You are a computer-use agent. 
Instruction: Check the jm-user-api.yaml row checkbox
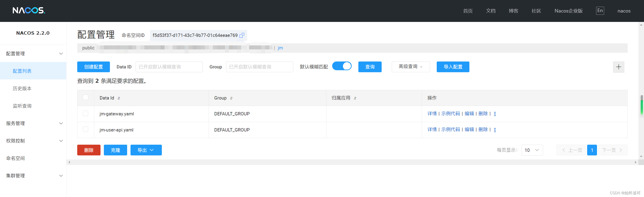(86, 129)
